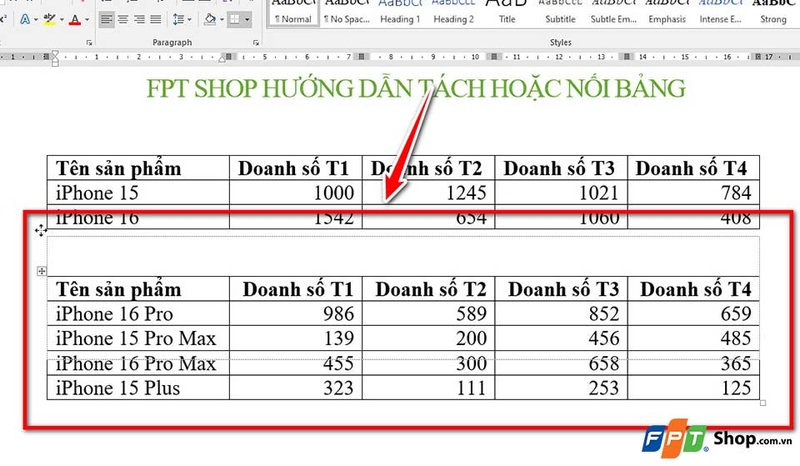Click the four-arrow table move handle
Viewport: 800px width, 466px height.
pyautogui.click(x=41, y=231)
